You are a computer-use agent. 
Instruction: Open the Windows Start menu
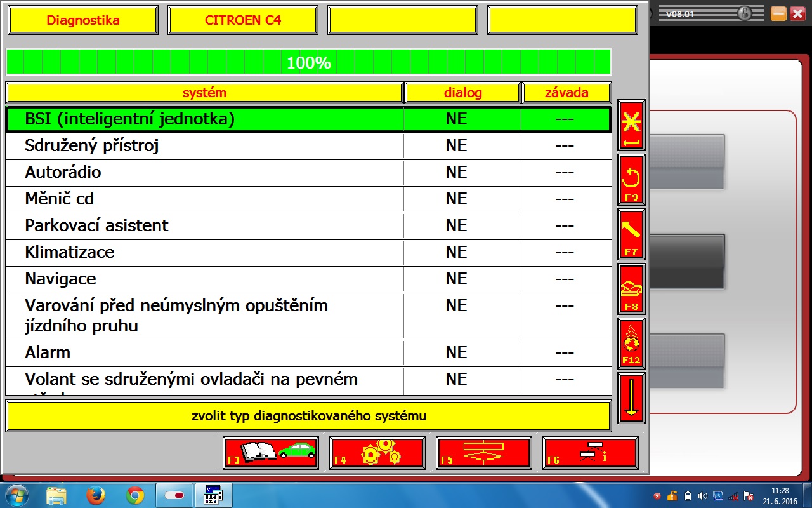coord(16,495)
